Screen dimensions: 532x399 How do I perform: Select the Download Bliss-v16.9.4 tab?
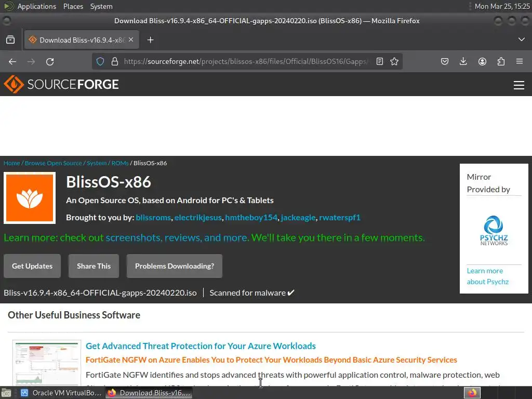(82, 40)
